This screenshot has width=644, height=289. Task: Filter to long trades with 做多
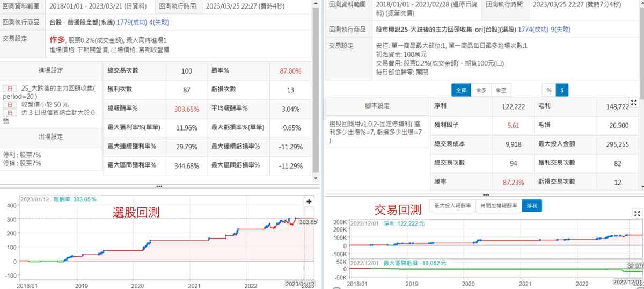[481, 90]
